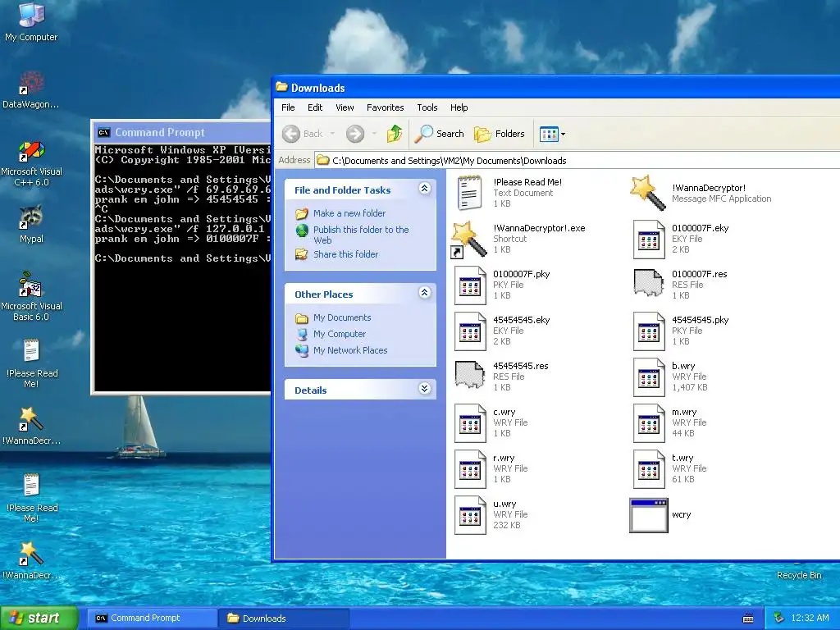840x630 pixels.
Task: Open the File menu
Action: pos(288,107)
